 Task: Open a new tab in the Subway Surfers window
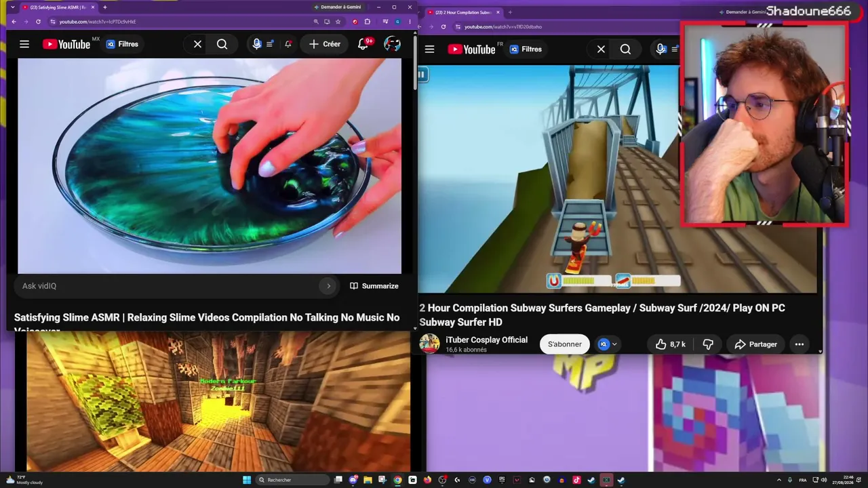(510, 12)
